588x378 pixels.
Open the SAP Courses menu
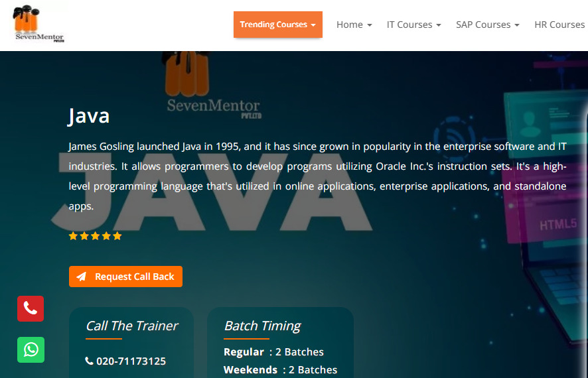[x=487, y=25]
